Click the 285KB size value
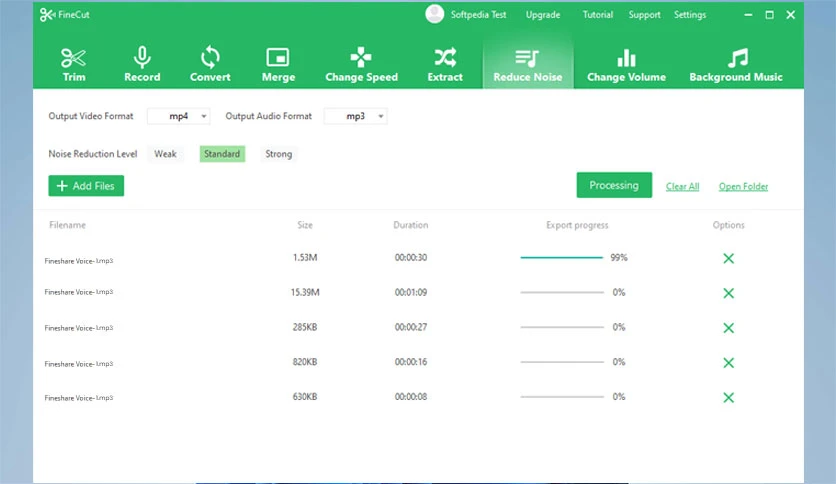This screenshot has height=484, width=836. coord(305,327)
